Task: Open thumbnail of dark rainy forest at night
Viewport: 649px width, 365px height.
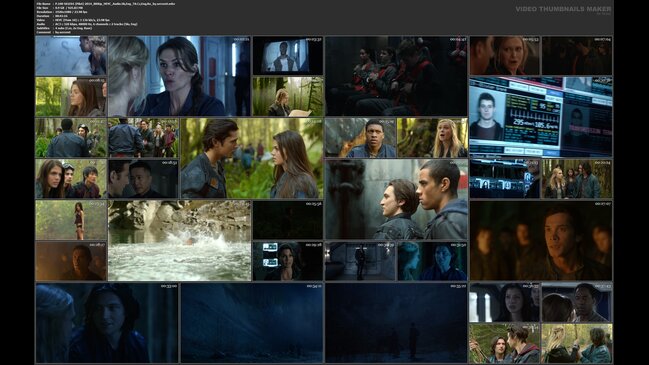Action: point(252,323)
